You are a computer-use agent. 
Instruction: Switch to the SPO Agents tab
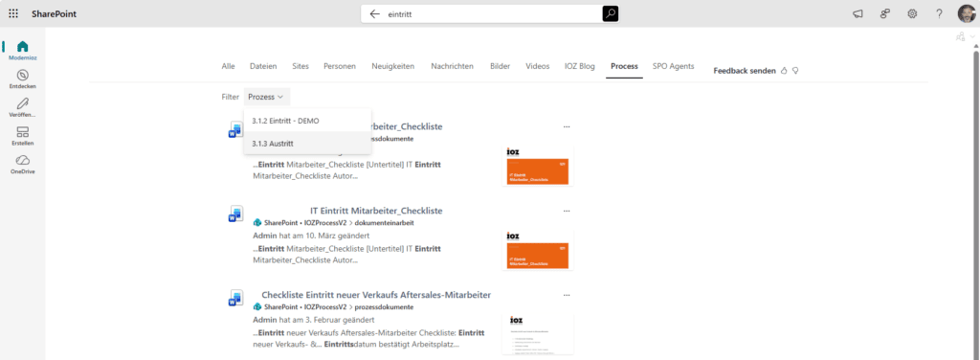click(x=673, y=66)
